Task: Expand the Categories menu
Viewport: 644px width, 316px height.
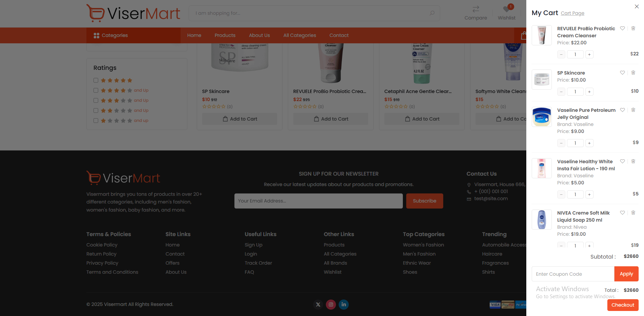Action: pos(111,35)
